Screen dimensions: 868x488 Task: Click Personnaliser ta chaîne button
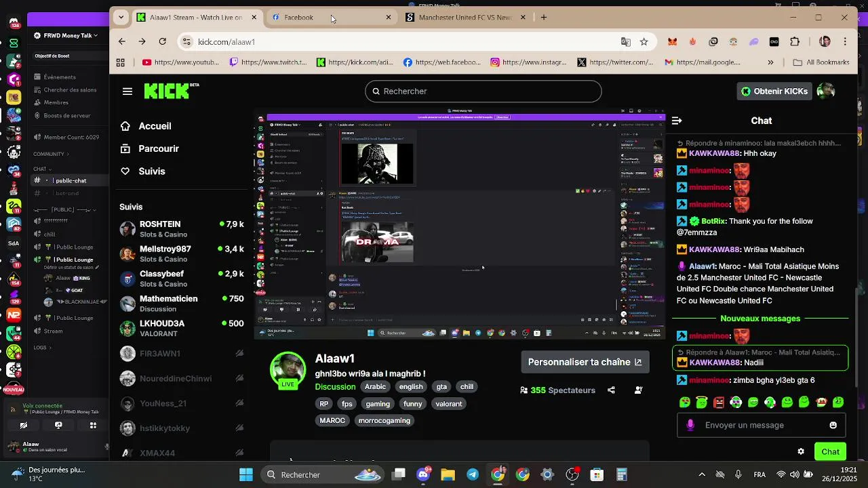[x=585, y=362]
